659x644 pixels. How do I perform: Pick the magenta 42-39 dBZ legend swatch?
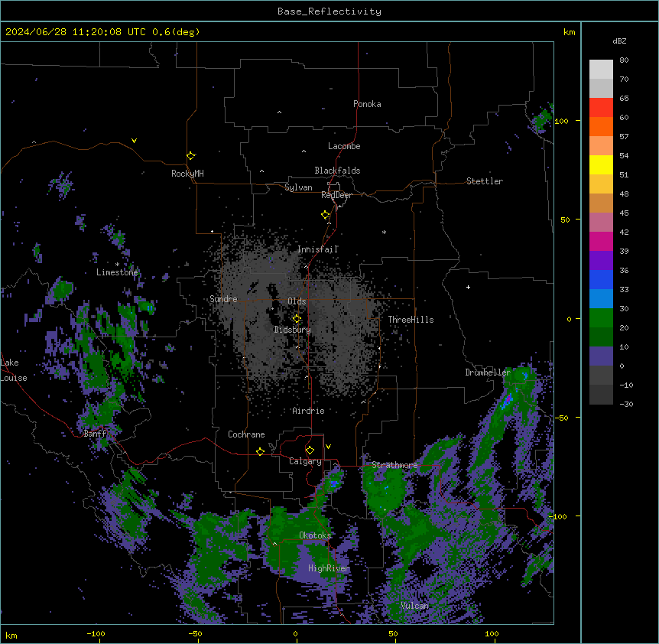pos(601,241)
